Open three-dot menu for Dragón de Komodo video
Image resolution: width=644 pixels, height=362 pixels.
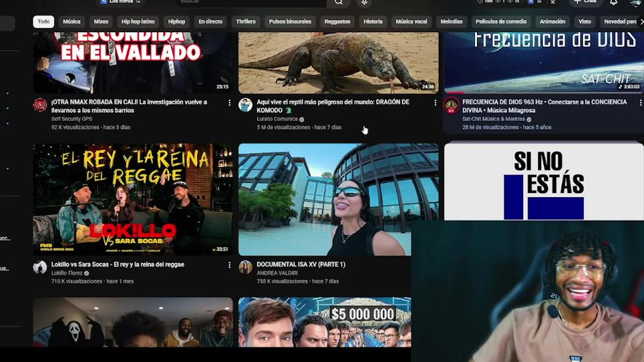click(x=435, y=103)
